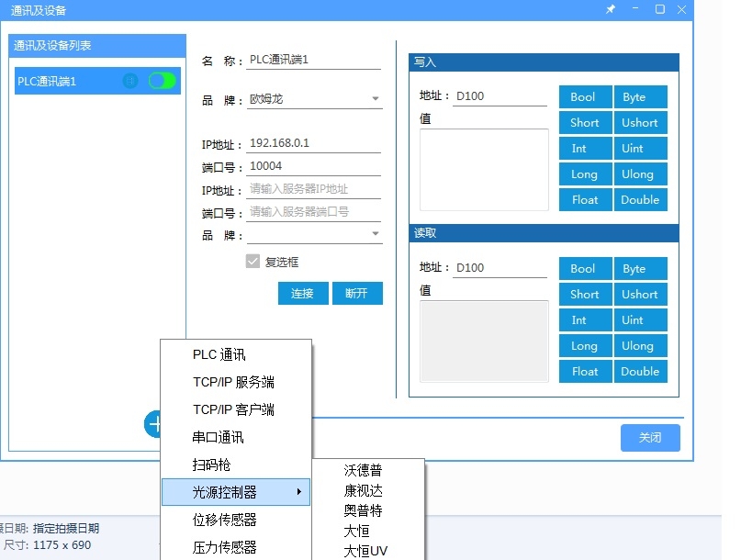
Task: Click Byte in the 写入 section
Action: 640,96
